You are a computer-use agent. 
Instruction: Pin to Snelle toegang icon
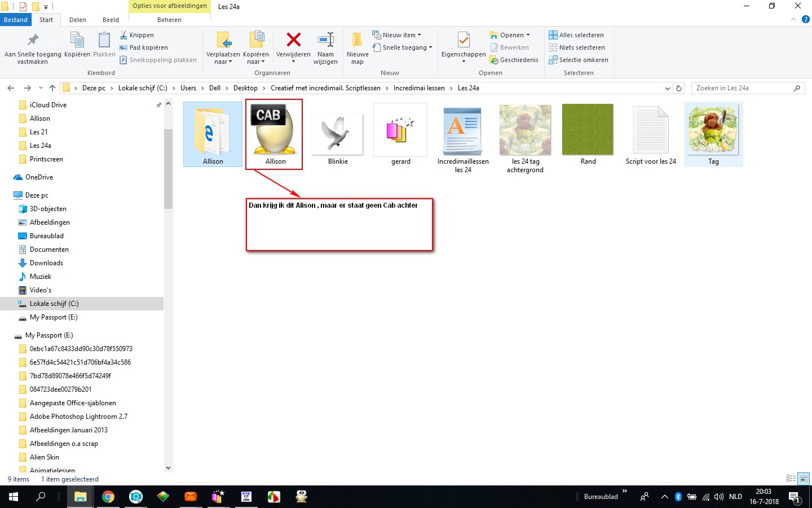coord(33,40)
